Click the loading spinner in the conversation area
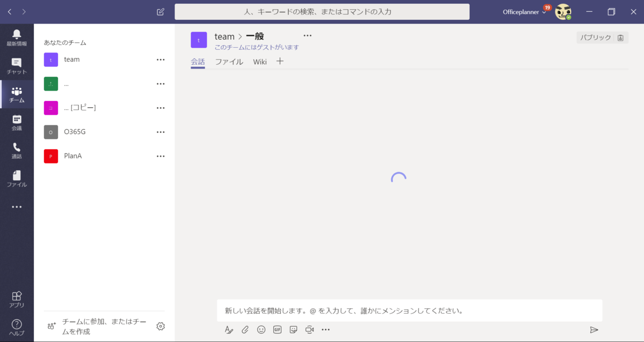Image resolution: width=644 pixels, height=342 pixels. coord(398,177)
